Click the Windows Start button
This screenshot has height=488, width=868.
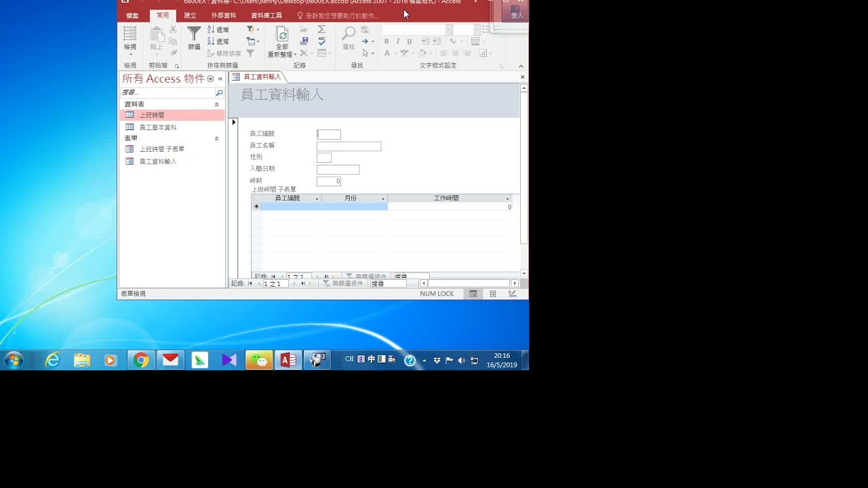click(14, 360)
